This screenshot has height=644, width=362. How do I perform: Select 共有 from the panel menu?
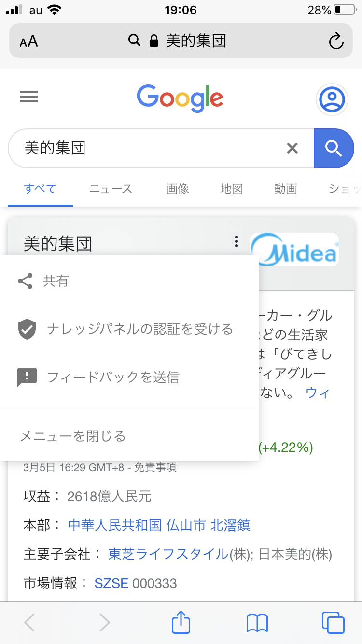click(56, 281)
